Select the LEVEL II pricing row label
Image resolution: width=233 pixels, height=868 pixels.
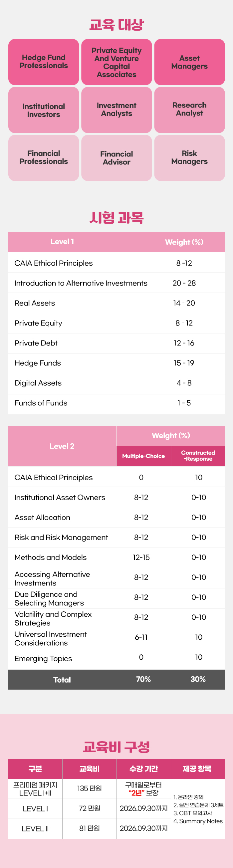tap(35, 829)
